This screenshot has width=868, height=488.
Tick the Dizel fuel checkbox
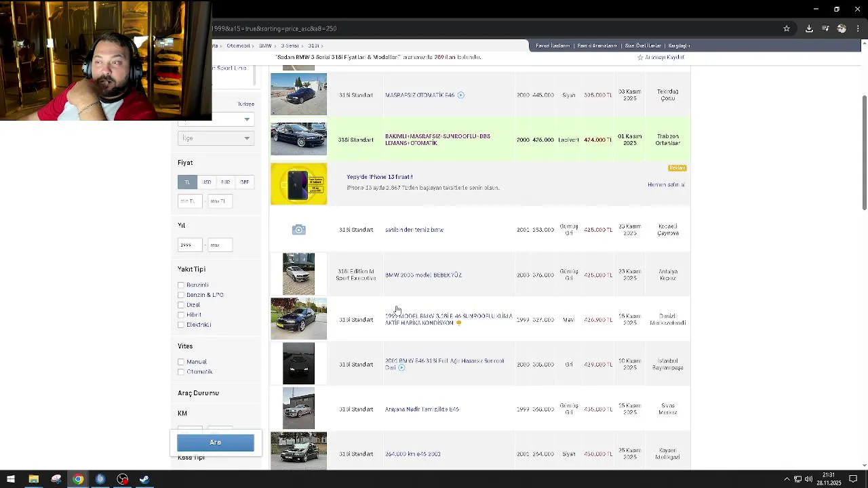181,305
